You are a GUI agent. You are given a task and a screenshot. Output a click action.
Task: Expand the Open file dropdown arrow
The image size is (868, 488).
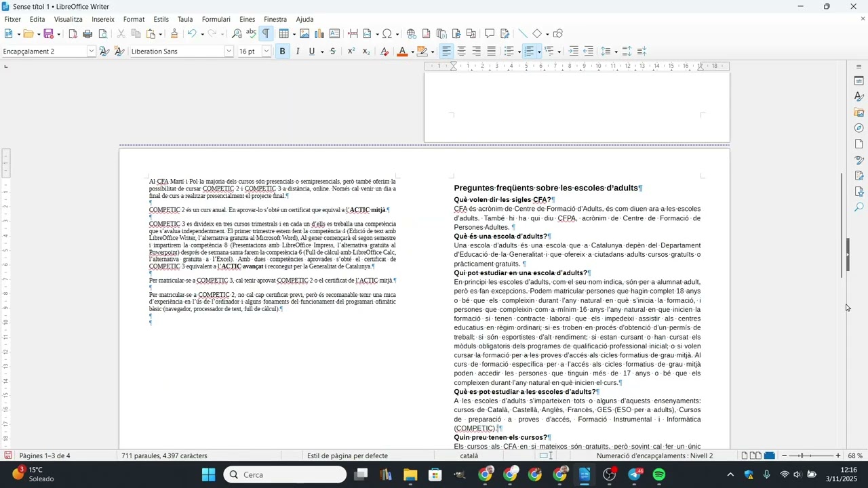pos(39,34)
